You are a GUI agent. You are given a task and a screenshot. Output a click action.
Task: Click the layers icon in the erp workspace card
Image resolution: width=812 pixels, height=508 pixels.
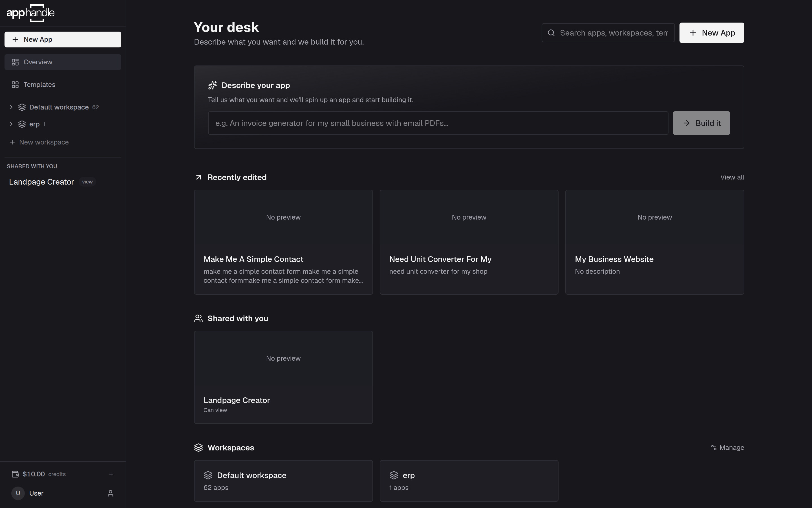coord(394,476)
